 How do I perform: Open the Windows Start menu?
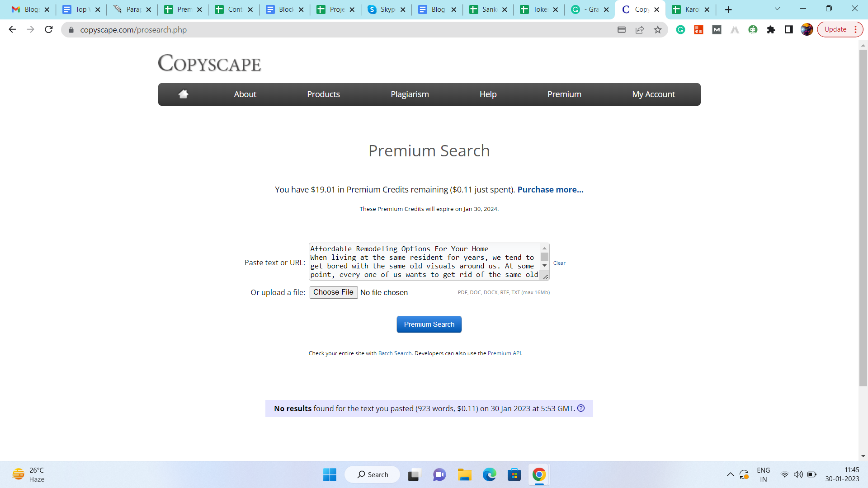pos(330,474)
